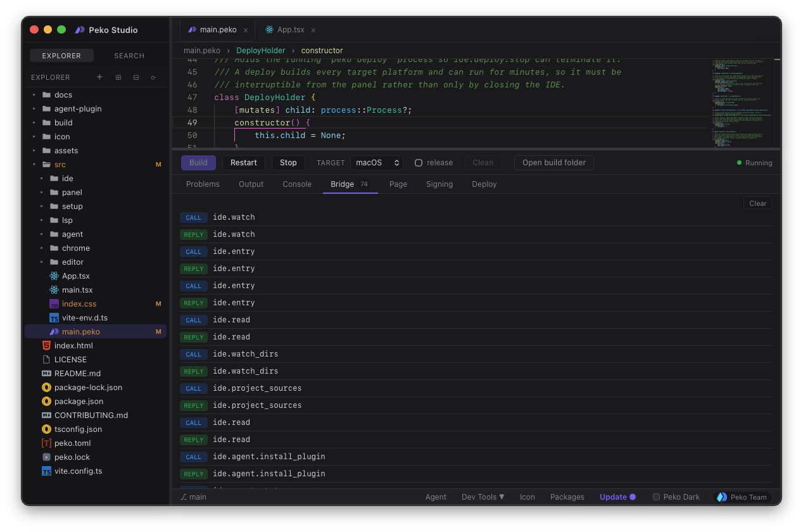803x532 pixels.
Task: Click the CALL ide.agent.install_plugin log row
Action: click(476, 457)
